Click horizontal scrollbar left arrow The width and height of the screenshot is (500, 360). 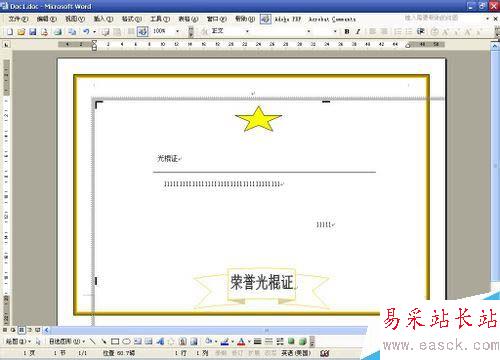pyautogui.click(x=47, y=330)
